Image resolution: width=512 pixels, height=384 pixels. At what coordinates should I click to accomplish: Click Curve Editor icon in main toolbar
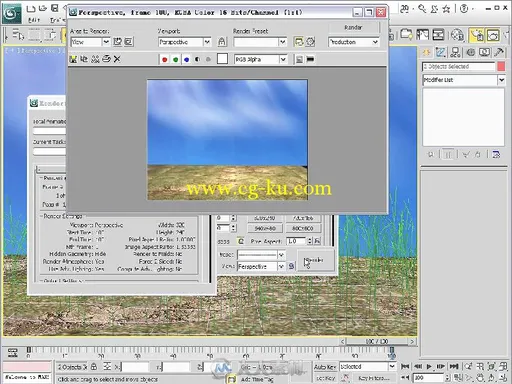[422, 34]
